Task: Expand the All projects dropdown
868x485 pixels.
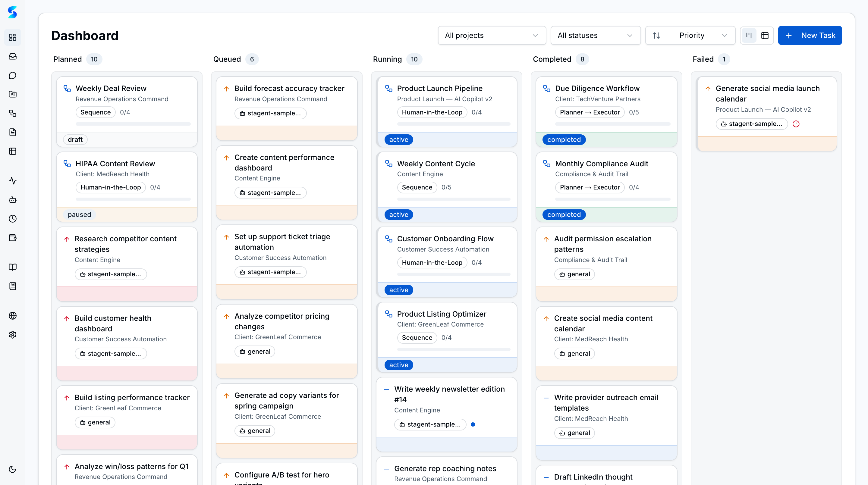Action: pos(492,35)
